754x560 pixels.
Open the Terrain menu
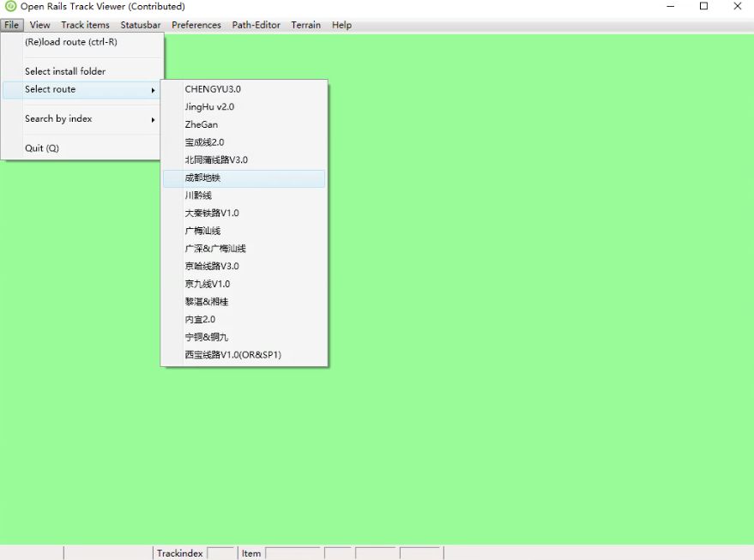click(305, 25)
